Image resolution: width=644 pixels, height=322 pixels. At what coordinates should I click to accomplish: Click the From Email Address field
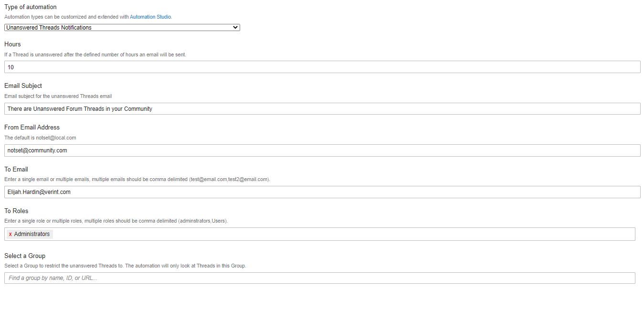(x=322, y=150)
